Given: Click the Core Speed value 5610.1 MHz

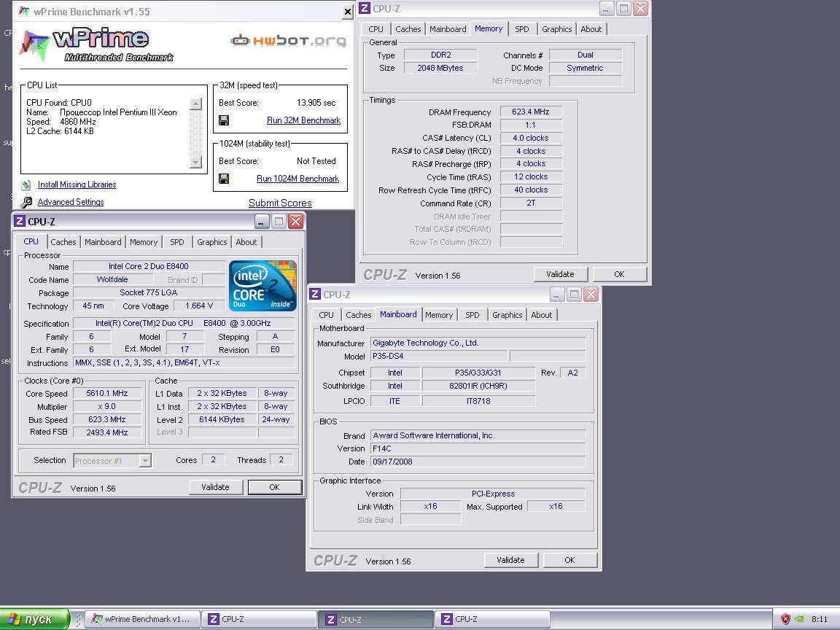Looking at the screenshot, I should 106,393.
